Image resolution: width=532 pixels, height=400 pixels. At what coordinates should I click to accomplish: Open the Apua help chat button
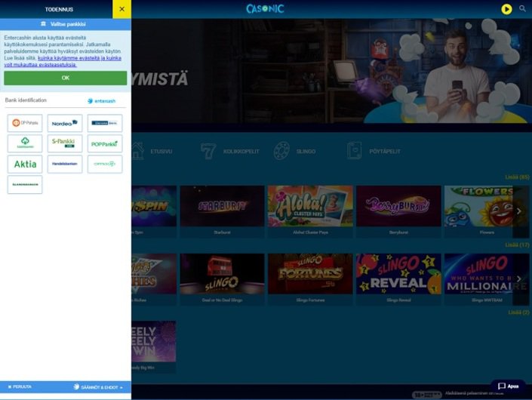508,386
